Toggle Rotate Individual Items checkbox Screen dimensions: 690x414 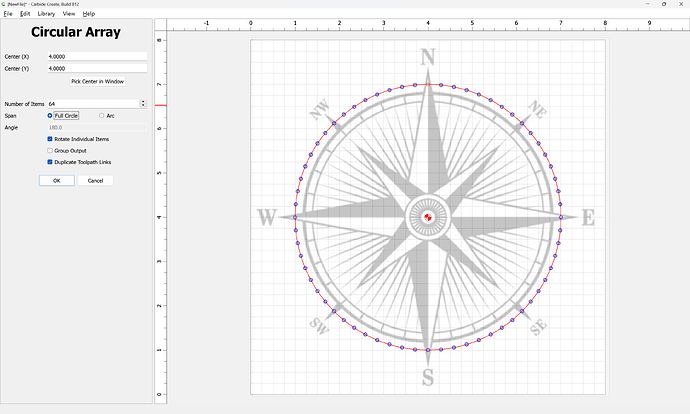click(50, 139)
